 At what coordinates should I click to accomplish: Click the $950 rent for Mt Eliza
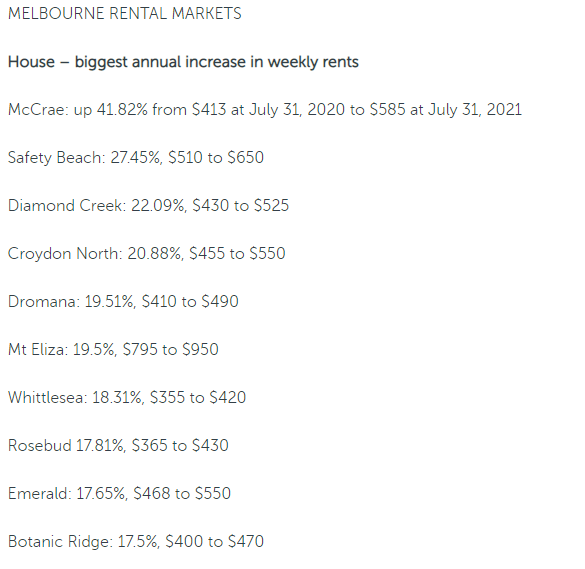coord(200,350)
